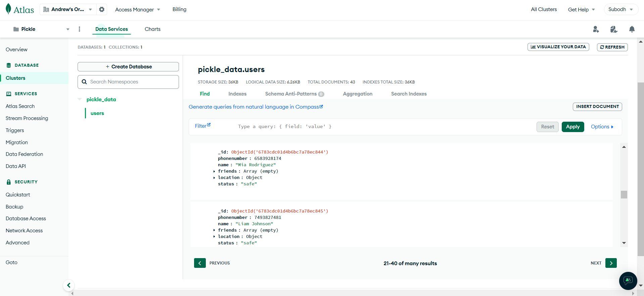The width and height of the screenshot is (644, 296).
Task: Click external link icon beside Filter
Action: click(x=209, y=125)
